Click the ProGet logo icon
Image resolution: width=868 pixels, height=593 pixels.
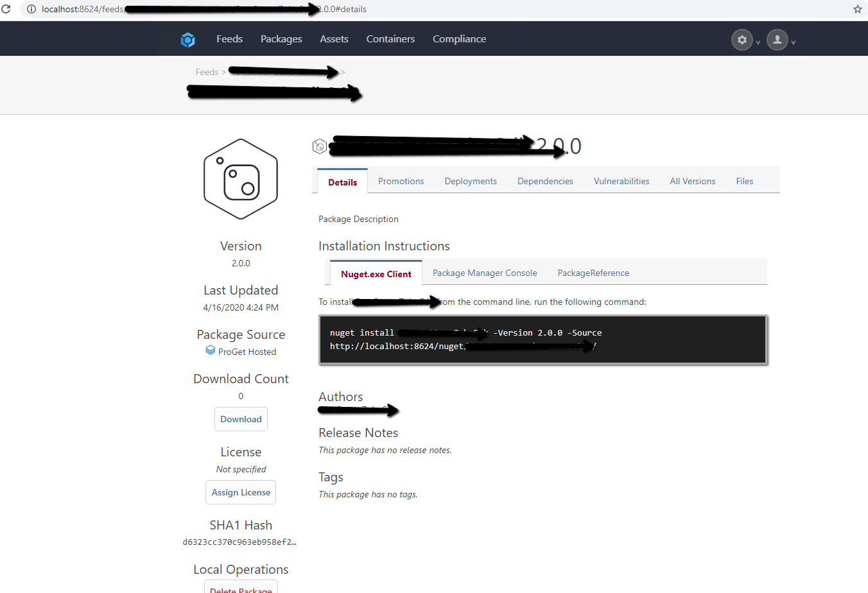click(x=187, y=40)
